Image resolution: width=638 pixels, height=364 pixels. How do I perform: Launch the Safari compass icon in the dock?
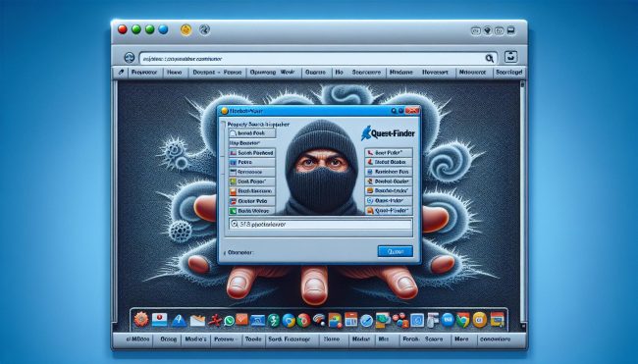click(x=366, y=321)
